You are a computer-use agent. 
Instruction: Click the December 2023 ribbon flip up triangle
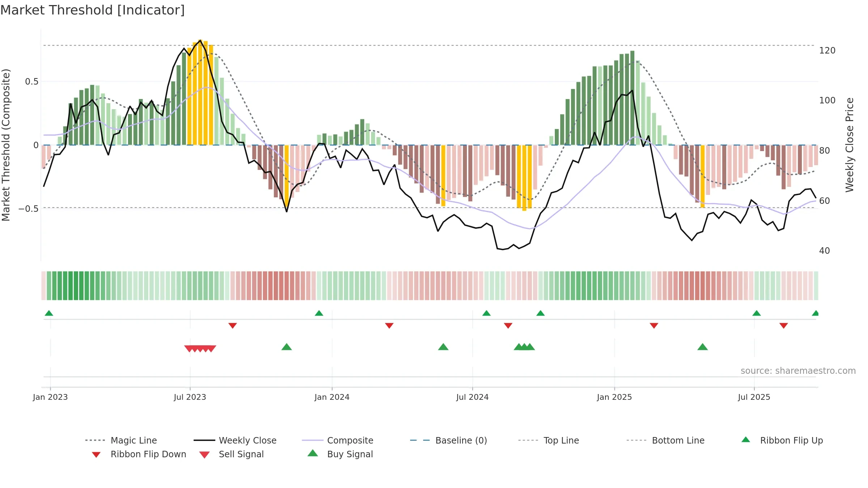coord(319,313)
